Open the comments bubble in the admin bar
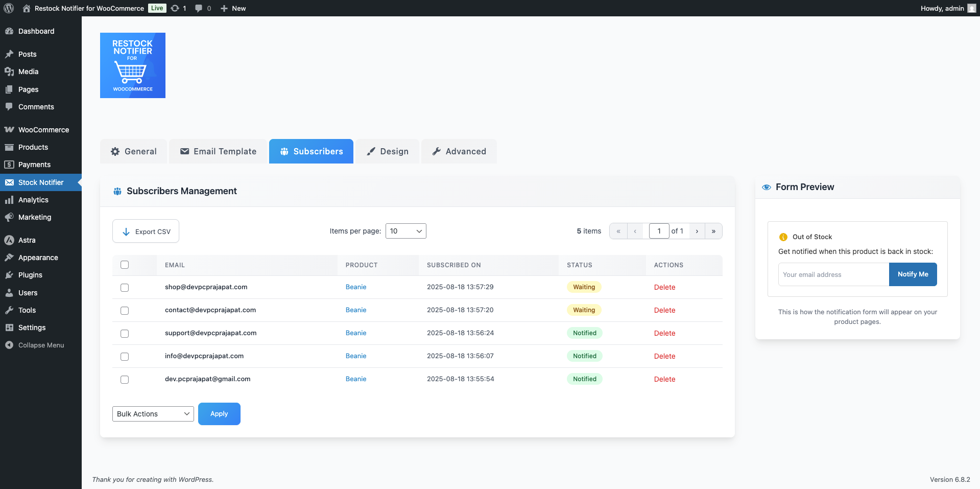This screenshot has width=980, height=489. pos(198,8)
